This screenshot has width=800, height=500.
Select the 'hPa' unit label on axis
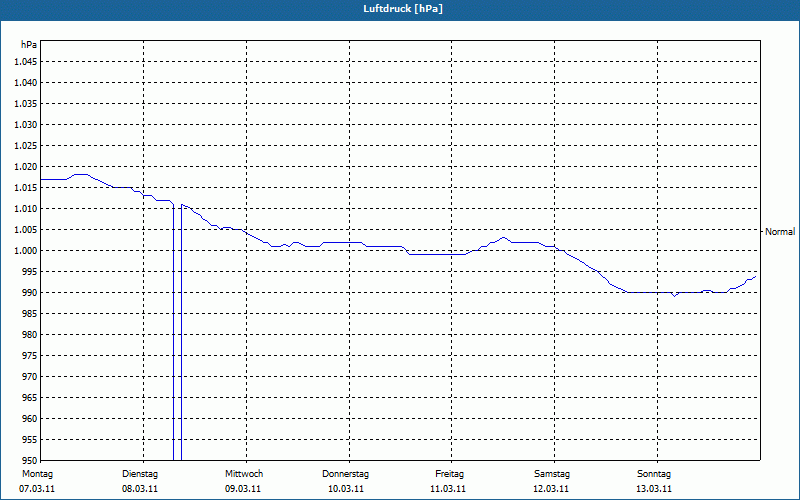[29, 45]
